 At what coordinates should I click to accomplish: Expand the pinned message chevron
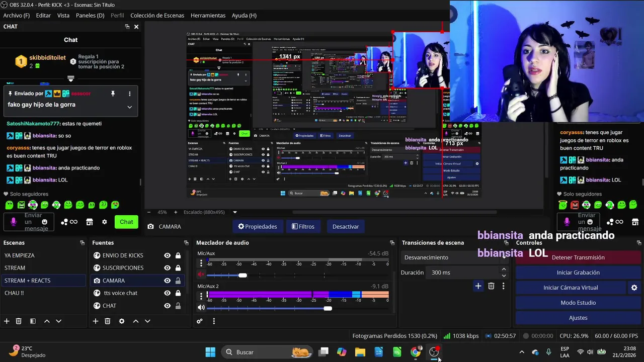click(x=129, y=107)
